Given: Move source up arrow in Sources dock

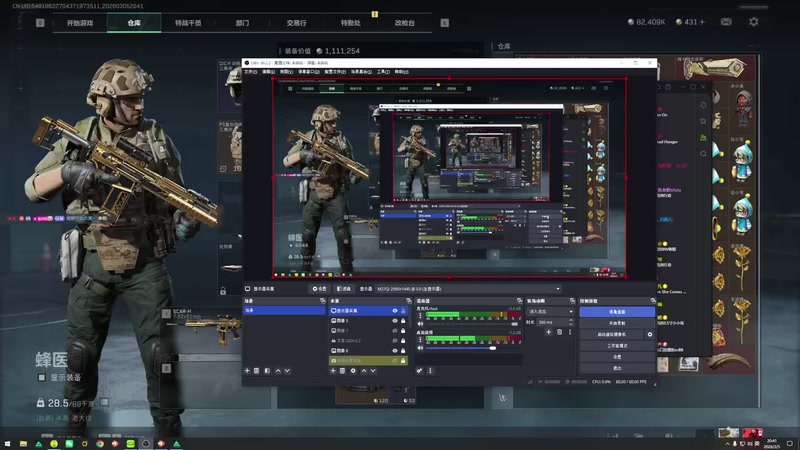Looking at the screenshot, I should pyautogui.click(x=364, y=371).
